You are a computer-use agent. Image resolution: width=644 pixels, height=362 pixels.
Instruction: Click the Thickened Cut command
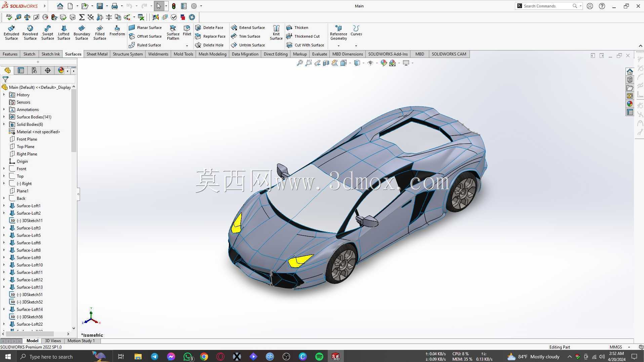coord(303,36)
